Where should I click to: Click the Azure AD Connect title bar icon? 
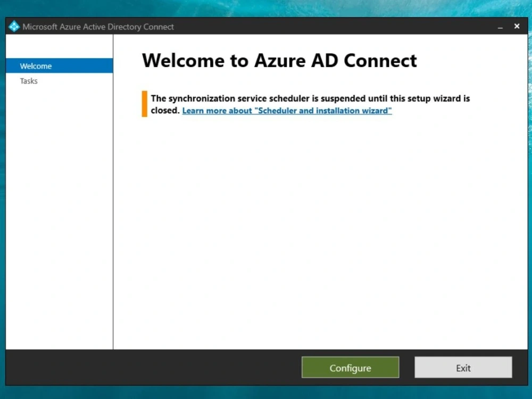pyautogui.click(x=14, y=27)
